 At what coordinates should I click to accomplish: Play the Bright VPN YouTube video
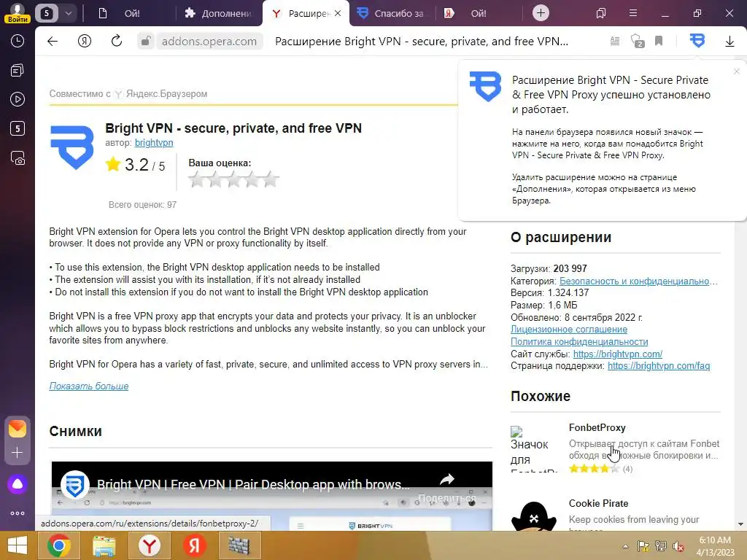point(271,496)
